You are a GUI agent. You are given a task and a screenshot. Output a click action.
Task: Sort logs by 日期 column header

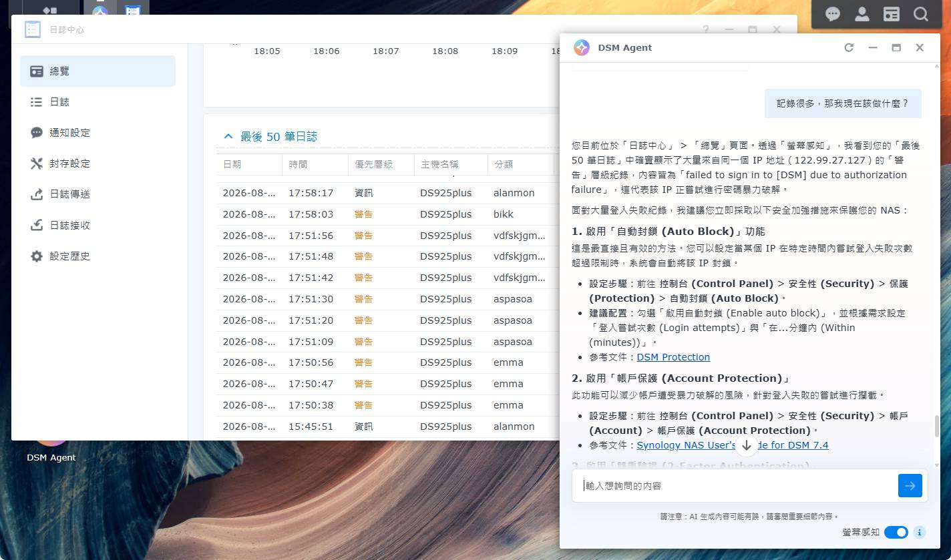pos(249,164)
